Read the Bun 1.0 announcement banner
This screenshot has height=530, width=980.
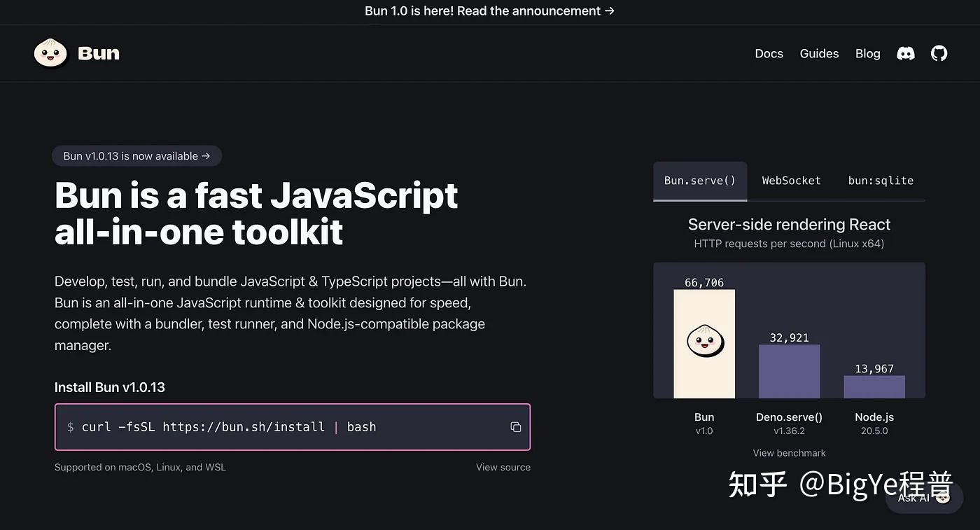click(x=489, y=11)
